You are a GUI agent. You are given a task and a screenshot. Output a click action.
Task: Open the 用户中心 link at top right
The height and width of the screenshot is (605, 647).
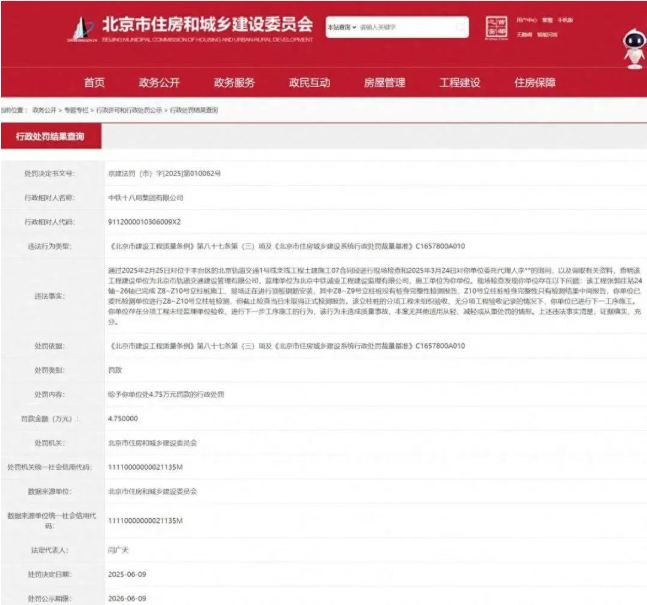[527, 19]
